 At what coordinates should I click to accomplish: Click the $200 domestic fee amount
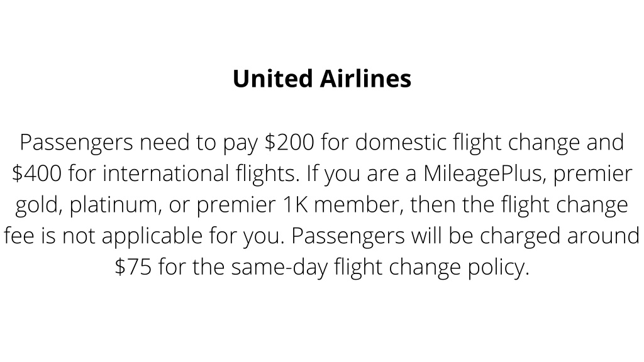pyautogui.click(x=289, y=142)
